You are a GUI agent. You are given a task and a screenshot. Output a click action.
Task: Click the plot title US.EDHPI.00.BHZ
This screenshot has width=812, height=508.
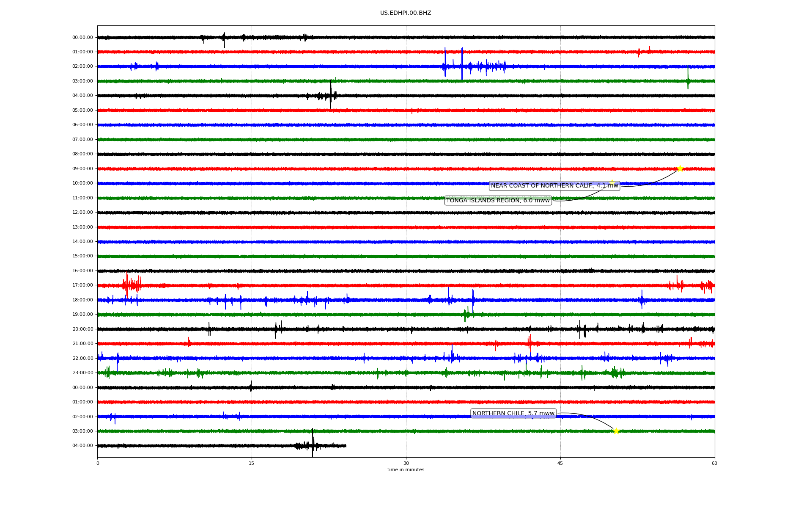tap(406, 13)
